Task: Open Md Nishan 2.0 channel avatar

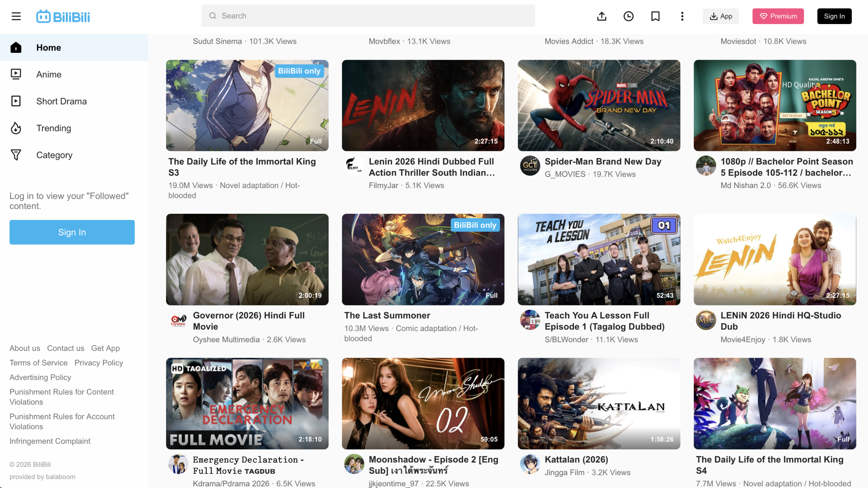Action: (706, 166)
